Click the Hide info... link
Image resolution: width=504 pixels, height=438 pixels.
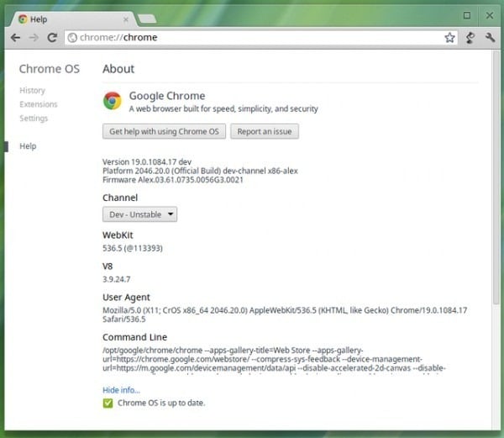point(121,390)
